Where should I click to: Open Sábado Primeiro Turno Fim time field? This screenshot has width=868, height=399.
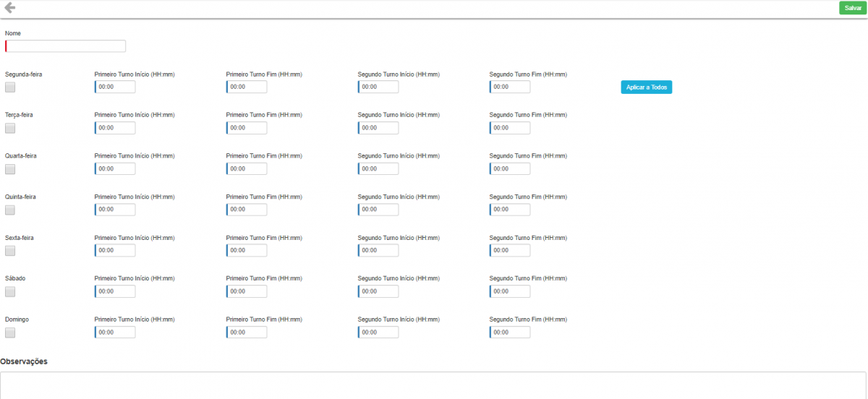247,291
